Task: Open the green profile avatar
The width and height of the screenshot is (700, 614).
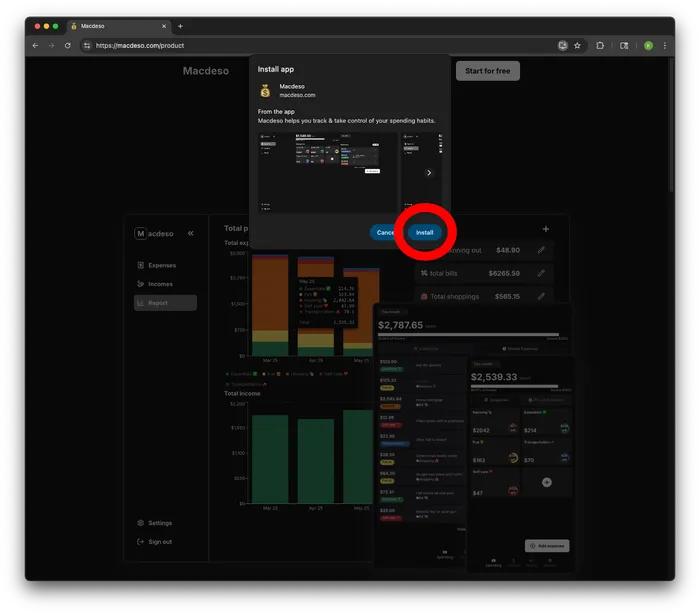Action: pyautogui.click(x=648, y=46)
